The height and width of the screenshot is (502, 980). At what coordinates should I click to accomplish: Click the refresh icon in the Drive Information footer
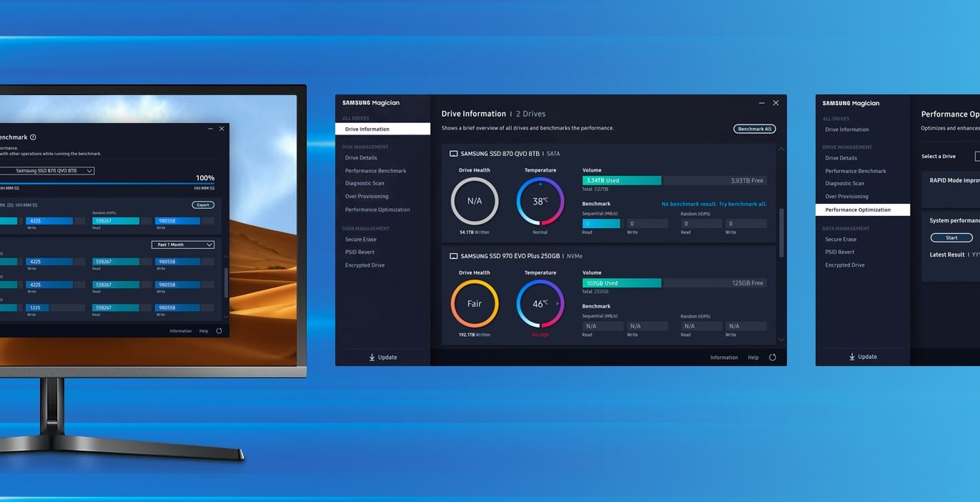pos(772,358)
